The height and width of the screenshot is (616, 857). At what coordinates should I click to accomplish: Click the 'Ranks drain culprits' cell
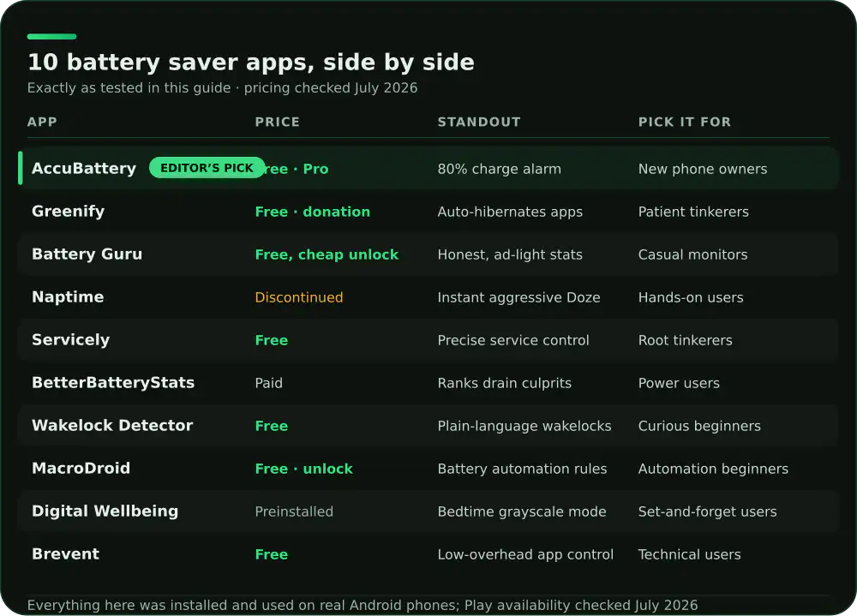[504, 383]
